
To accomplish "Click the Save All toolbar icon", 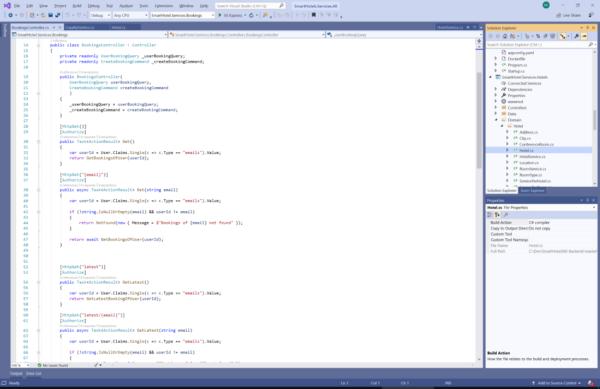I will point(57,15).
